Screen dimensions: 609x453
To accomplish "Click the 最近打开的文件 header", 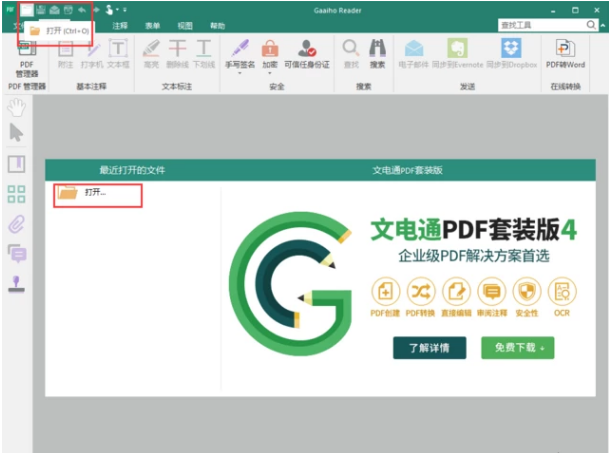I will tap(132, 170).
